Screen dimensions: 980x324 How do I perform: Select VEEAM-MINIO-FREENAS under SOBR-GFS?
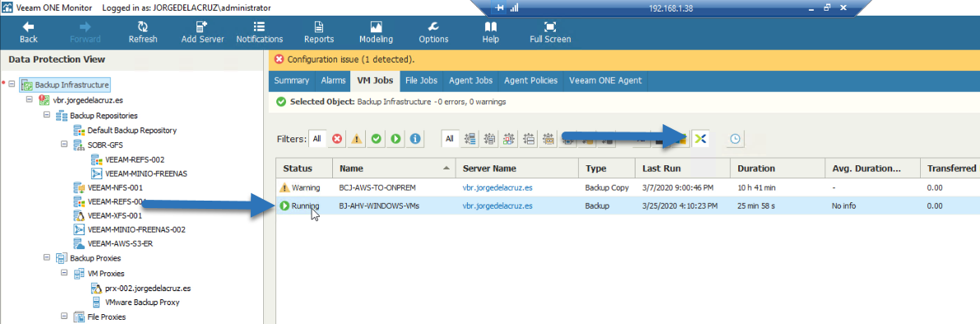pos(146,174)
